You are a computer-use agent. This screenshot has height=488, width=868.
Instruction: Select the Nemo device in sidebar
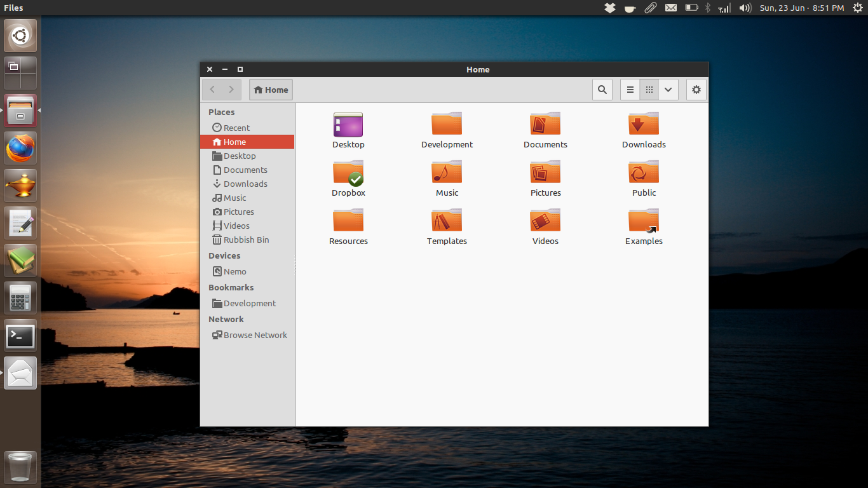click(247, 271)
